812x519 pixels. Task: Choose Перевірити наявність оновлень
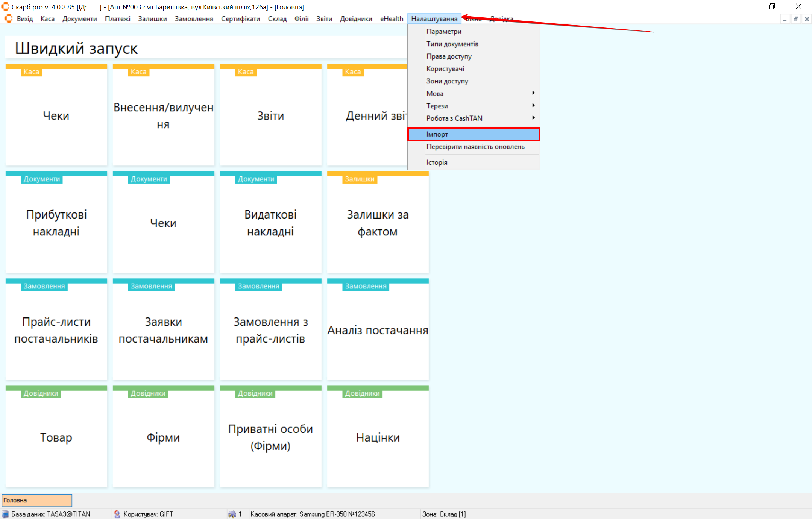point(475,147)
